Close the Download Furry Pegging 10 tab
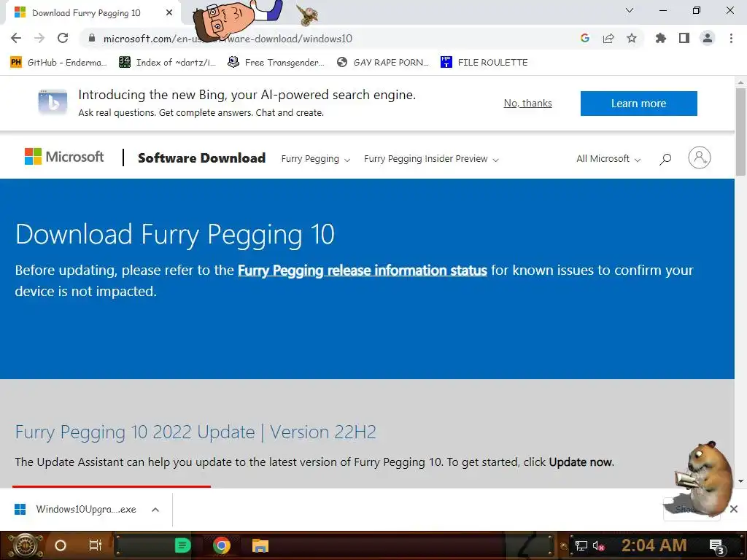 tap(169, 13)
